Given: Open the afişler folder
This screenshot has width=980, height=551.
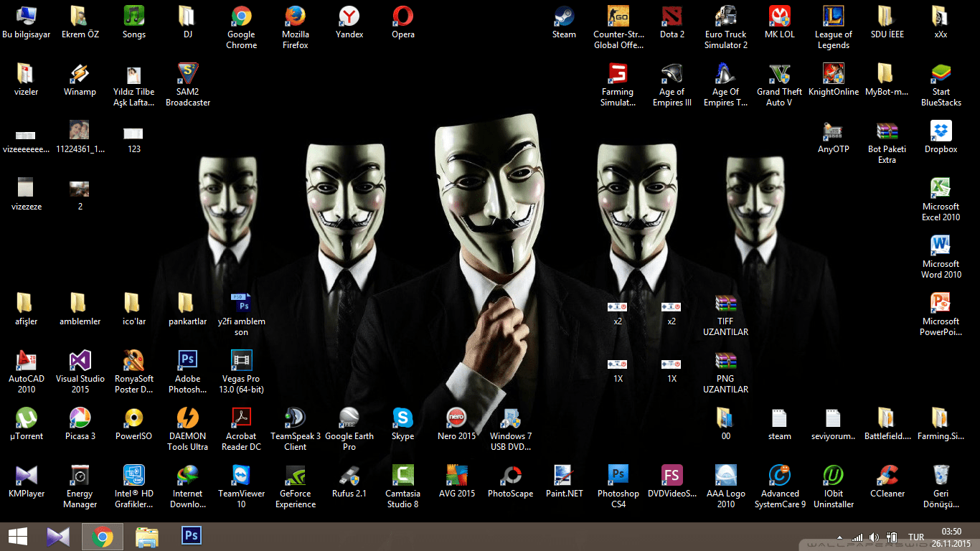Looking at the screenshot, I should [x=27, y=309].
